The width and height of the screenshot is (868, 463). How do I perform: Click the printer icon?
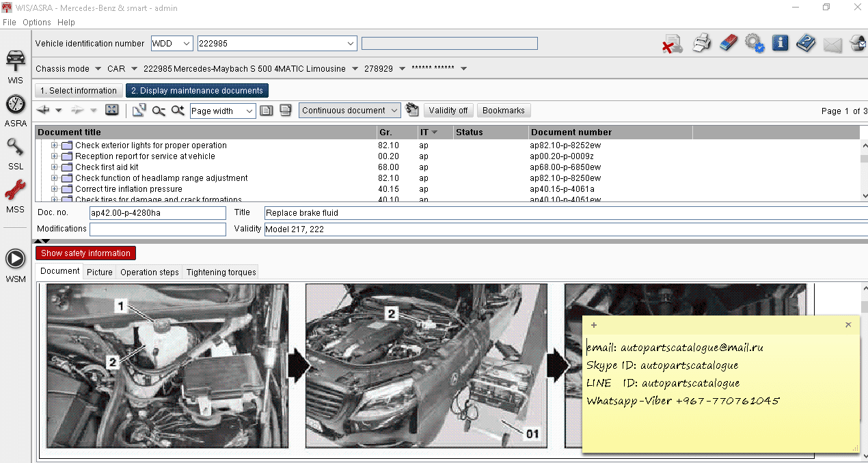[x=703, y=44]
